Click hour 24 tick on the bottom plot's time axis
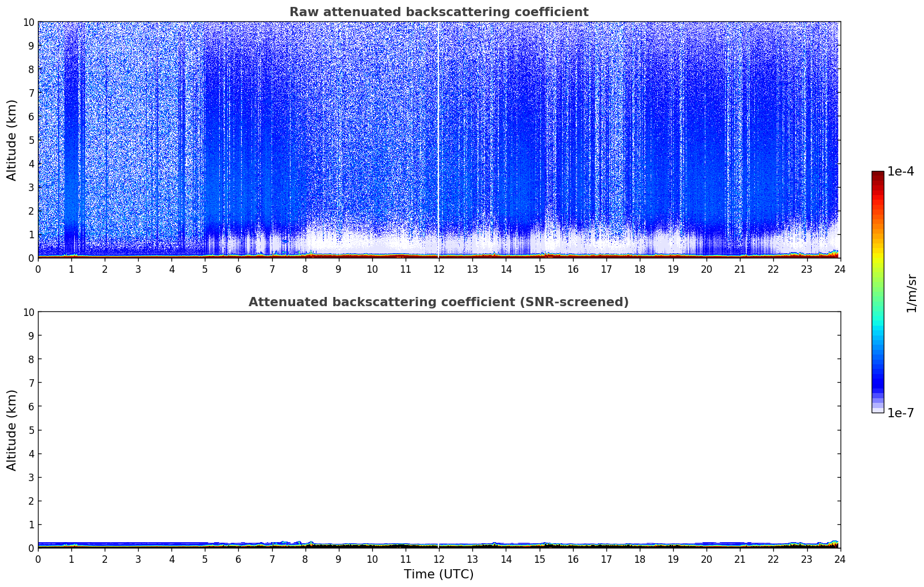Viewport: 924px width, 587px height. click(x=840, y=559)
